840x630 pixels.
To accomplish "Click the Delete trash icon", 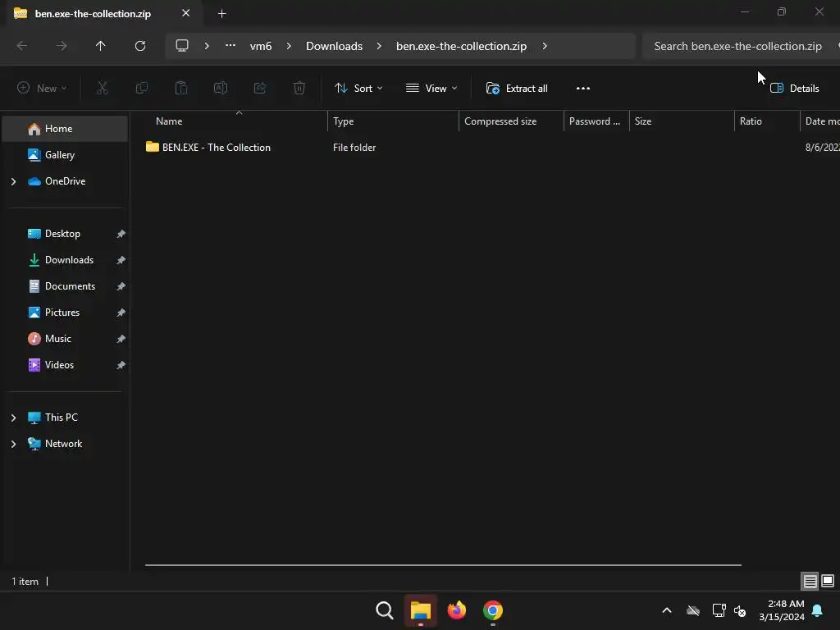I will 299,88.
